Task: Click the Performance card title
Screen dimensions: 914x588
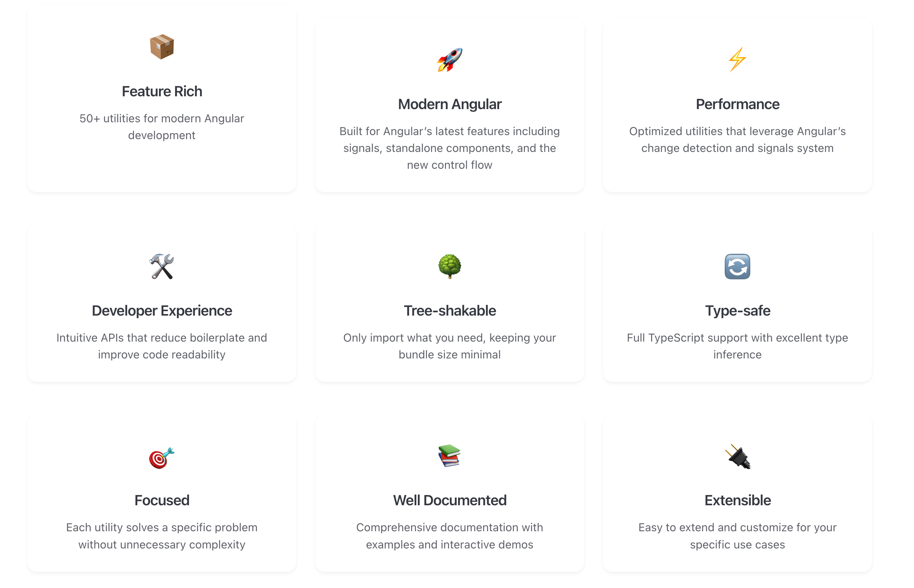Action: click(x=737, y=104)
